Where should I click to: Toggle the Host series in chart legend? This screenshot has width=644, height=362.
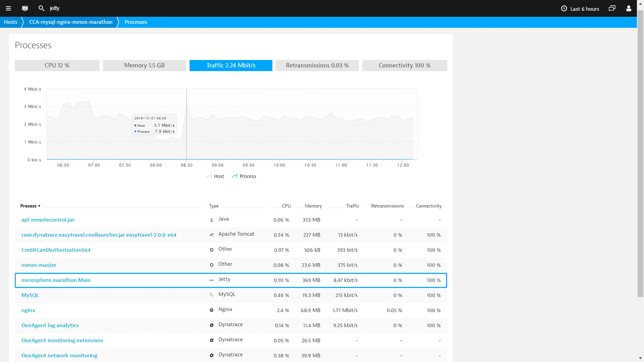215,176
